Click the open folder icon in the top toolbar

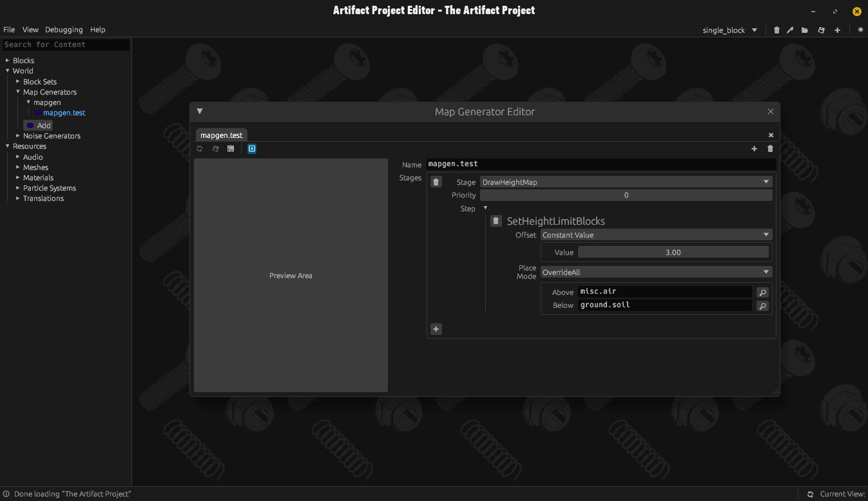click(805, 30)
